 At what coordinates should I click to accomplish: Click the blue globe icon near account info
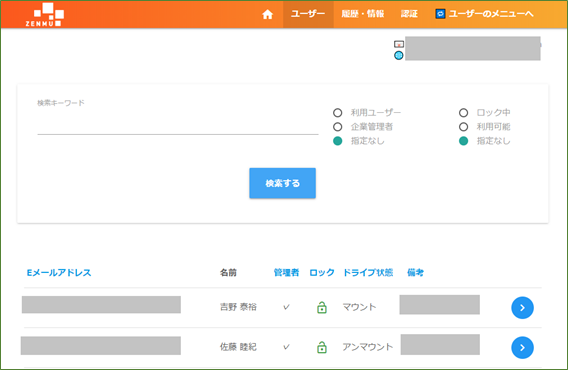pos(399,55)
